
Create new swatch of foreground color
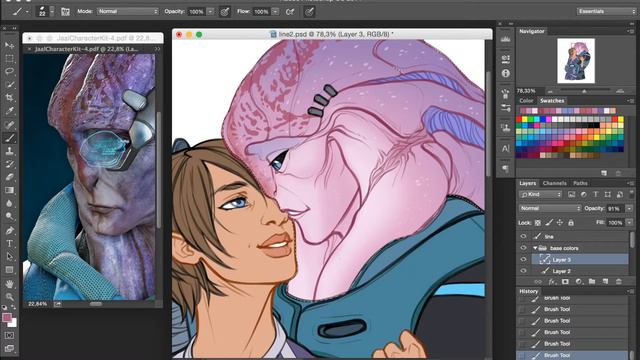[x=604, y=173]
